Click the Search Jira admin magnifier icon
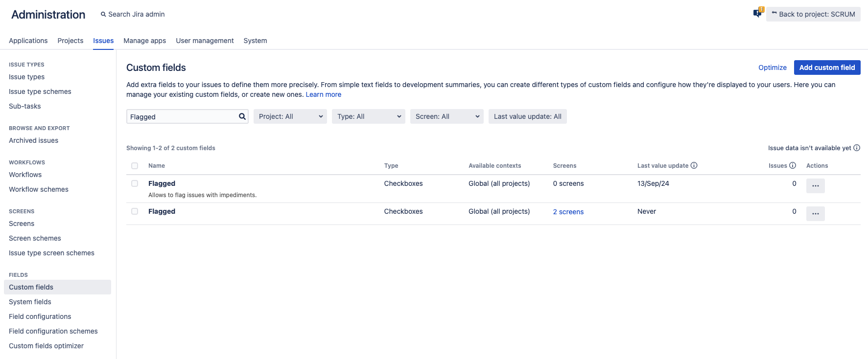The height and width of the screenshot is (359, 868). pyautogui.click(x=103, y=15)
